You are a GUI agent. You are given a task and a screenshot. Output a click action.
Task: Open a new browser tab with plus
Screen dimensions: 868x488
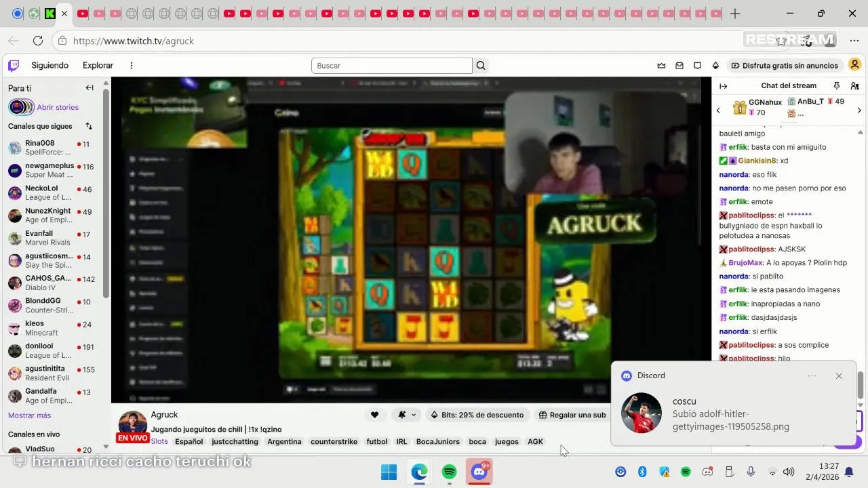(735, 14)
